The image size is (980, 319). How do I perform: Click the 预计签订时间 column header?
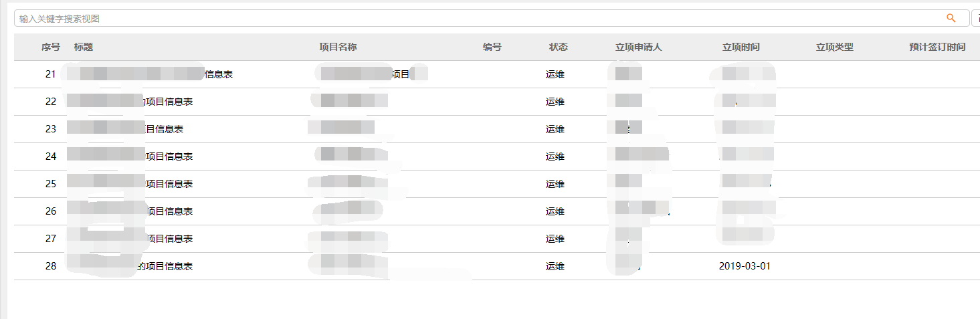[937, 47]
